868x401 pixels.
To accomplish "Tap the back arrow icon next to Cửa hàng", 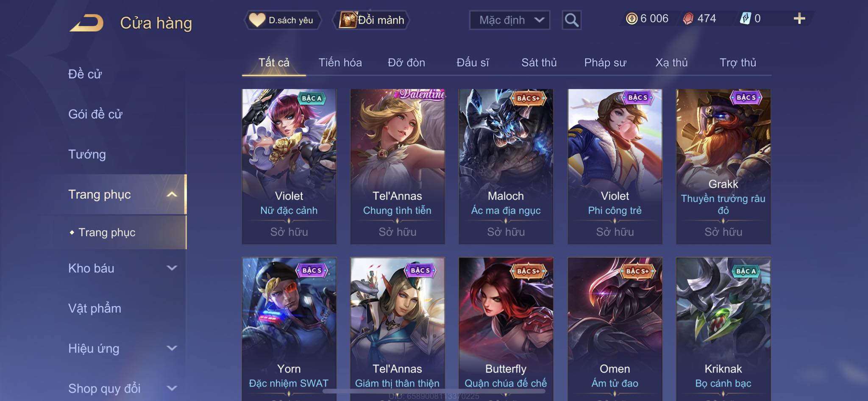I will (86, 23).
